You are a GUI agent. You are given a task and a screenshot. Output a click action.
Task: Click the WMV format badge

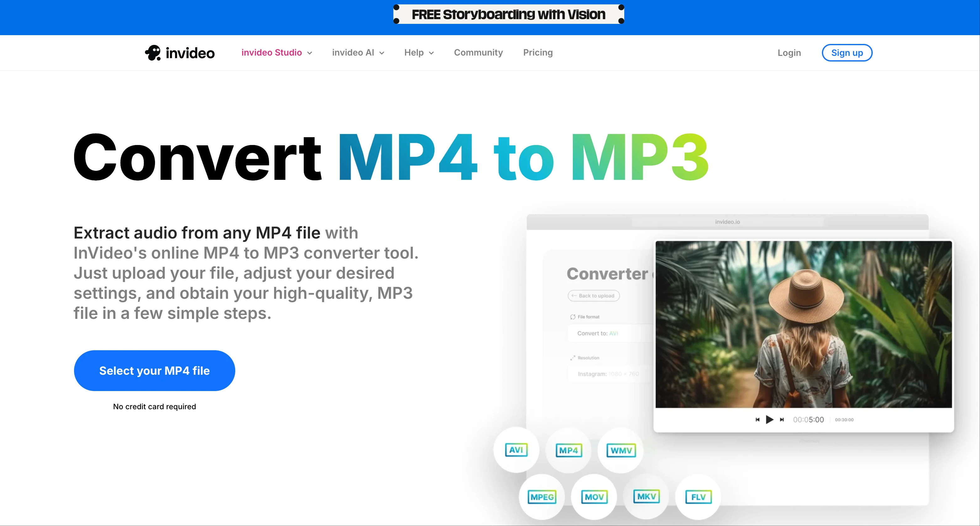pyautogui.click(x=621, y=450)
